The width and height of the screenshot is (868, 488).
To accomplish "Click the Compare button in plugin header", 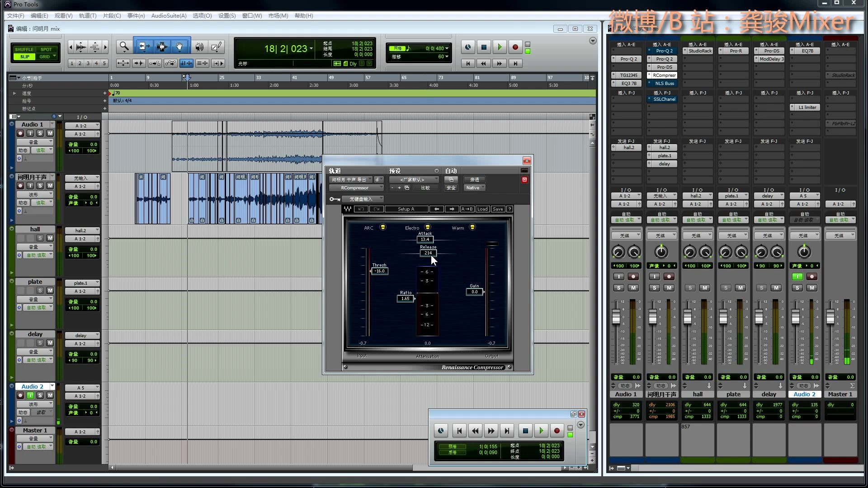I will 425,188.
